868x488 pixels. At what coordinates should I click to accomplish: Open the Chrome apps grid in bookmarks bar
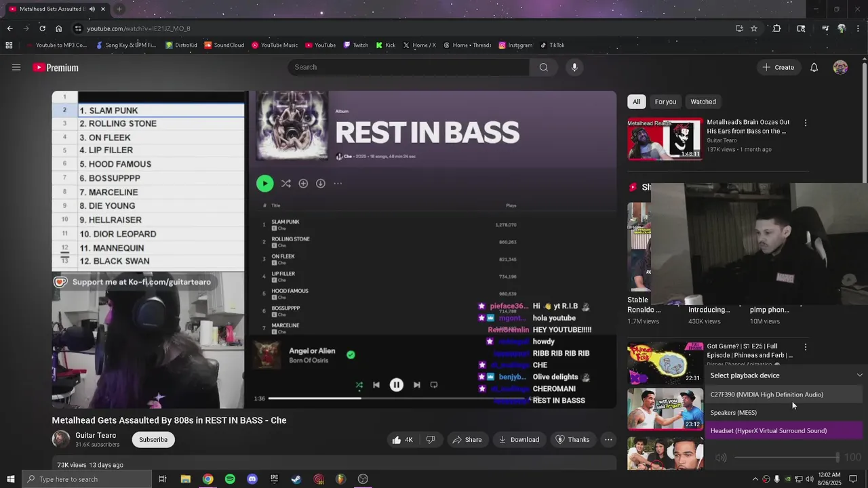[x=9, y=45]
